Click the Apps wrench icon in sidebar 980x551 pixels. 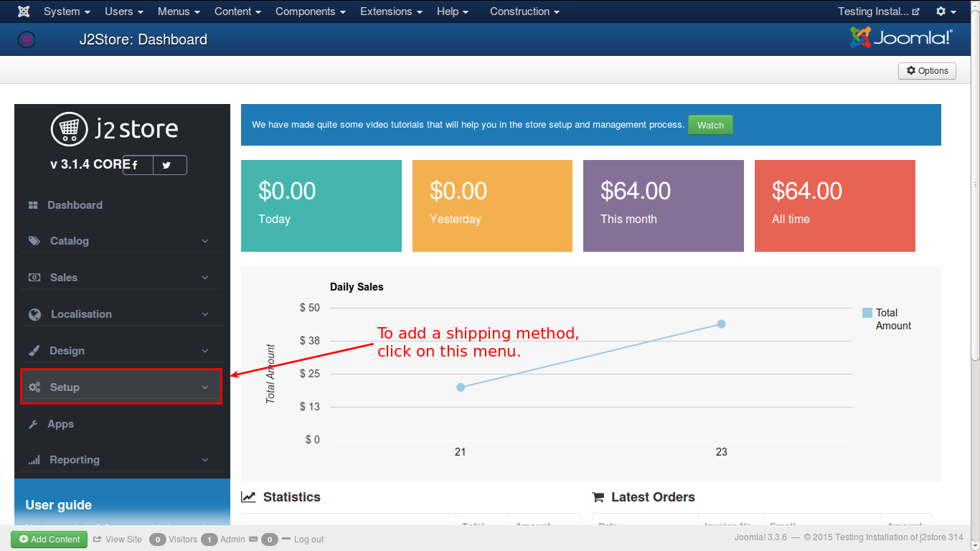(33, 424)
